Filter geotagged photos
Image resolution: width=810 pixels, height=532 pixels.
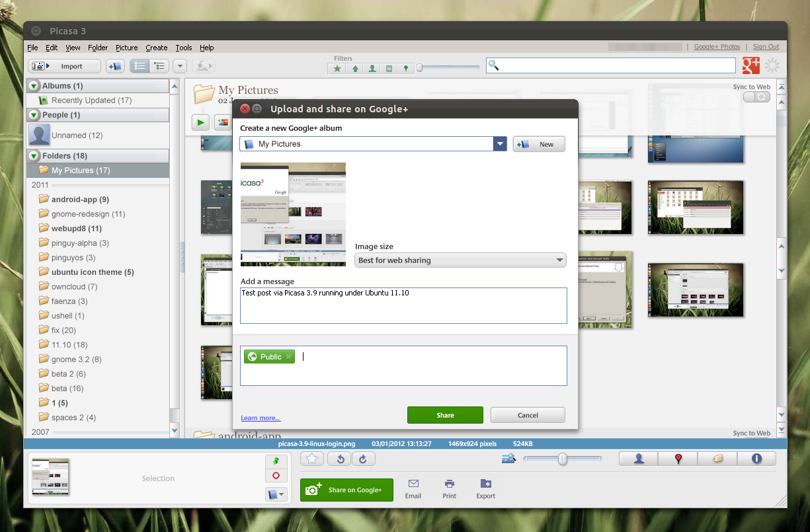[406, 68]
